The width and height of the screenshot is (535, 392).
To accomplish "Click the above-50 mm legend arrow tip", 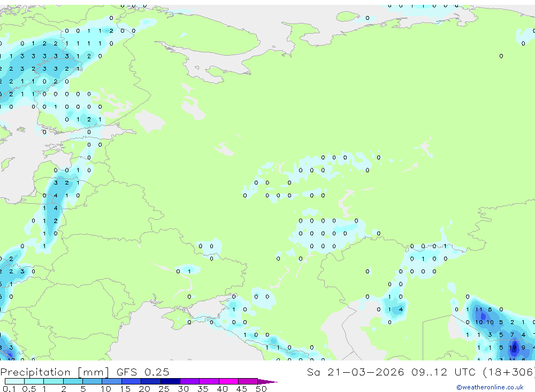I will point(267,381).
